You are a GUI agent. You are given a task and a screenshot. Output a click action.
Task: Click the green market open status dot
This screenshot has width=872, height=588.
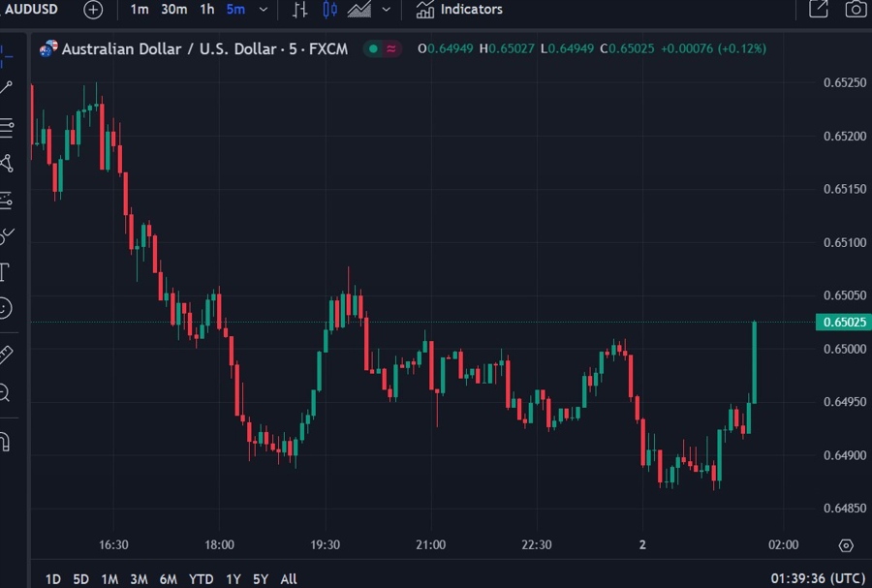(x=374, y=48)
